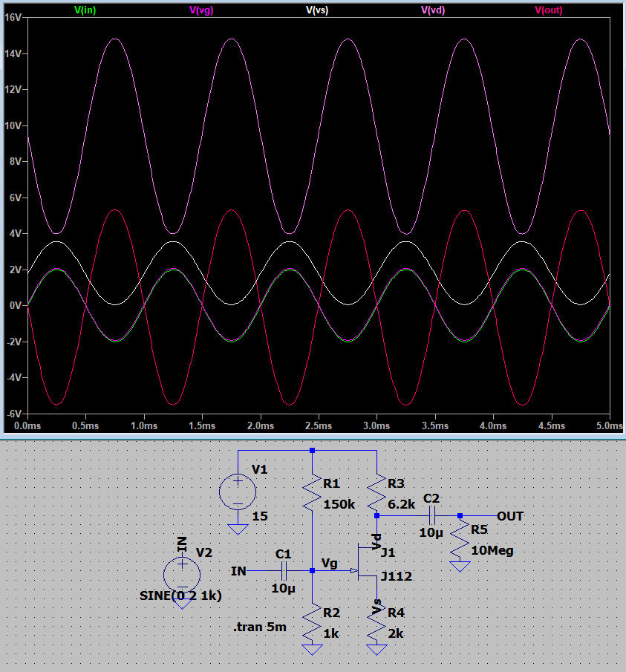Click the R1 resistor symbol
Viewport: 626px width, 672px height.
[312, 492]
